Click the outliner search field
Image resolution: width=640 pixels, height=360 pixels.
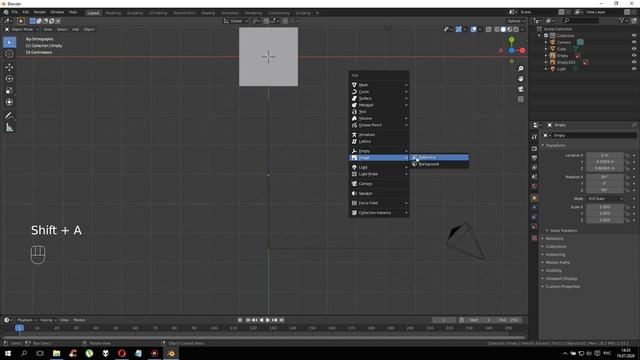(581, 20)
